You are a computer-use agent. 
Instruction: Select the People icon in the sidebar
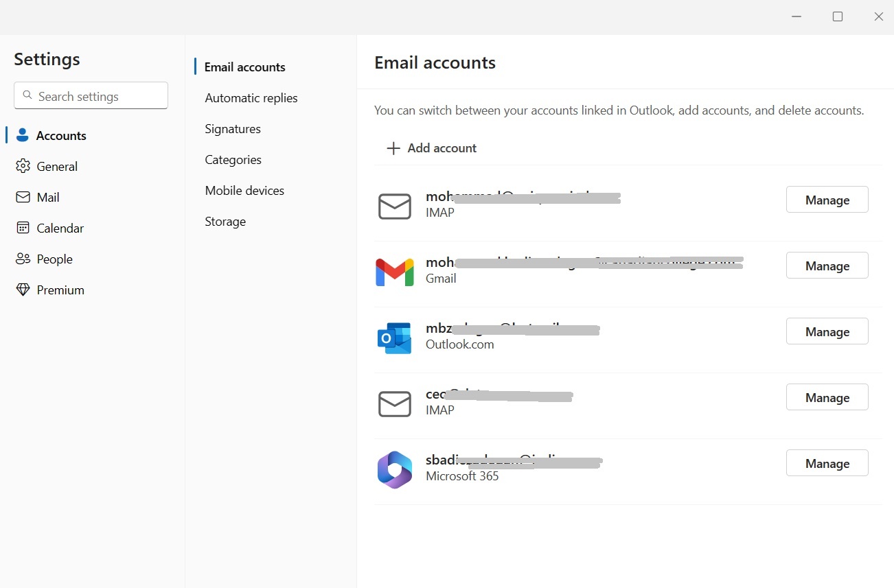click(x=23, y=259)
